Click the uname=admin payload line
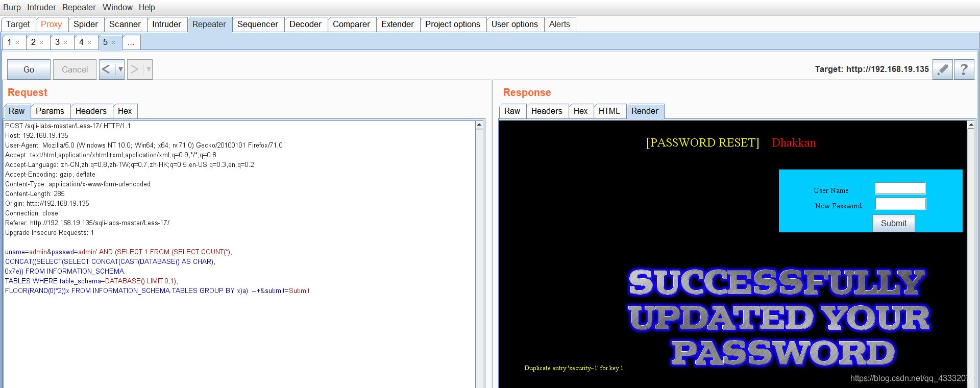This screenshot has height=388, width=980. pos(118,252)
